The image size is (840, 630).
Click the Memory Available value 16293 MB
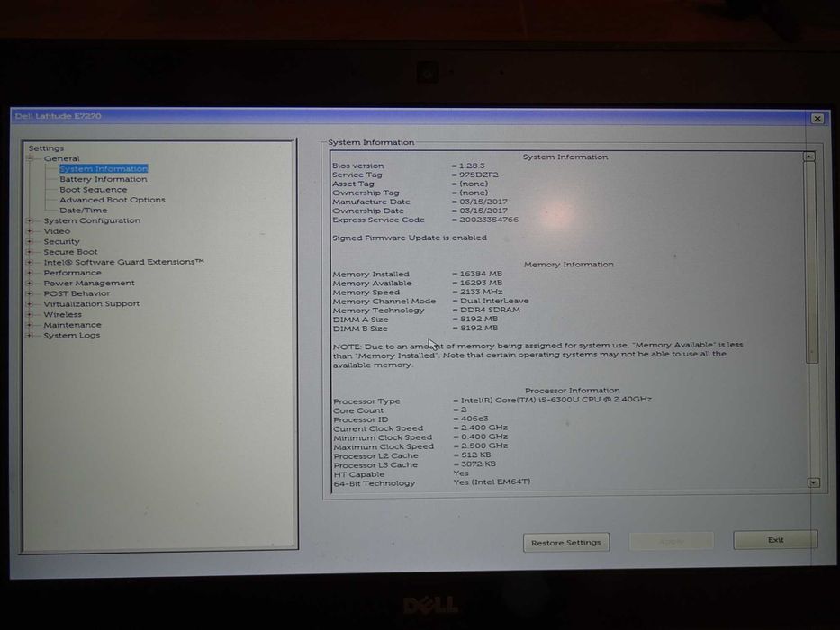point(481,283)
